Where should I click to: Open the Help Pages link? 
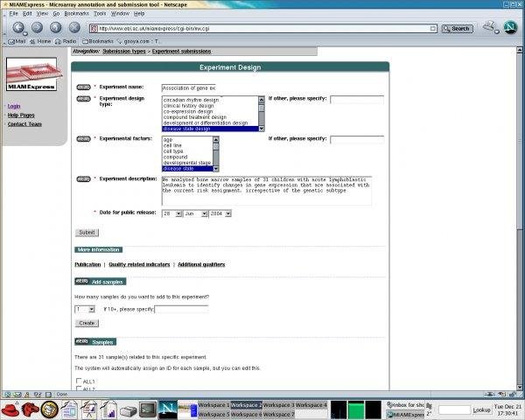pos(21,115)
